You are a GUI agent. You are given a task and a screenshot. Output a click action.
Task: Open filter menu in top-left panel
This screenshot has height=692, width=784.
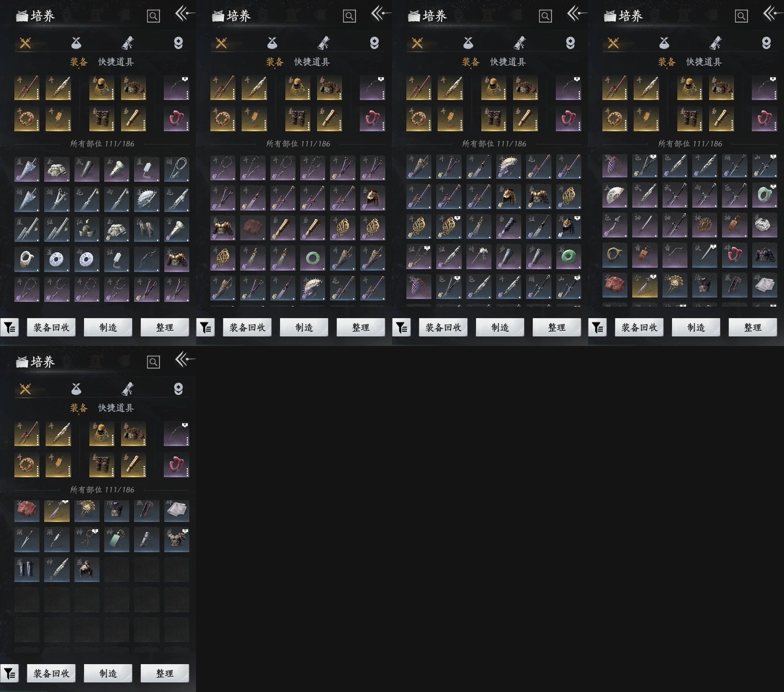tap(10, 328)
